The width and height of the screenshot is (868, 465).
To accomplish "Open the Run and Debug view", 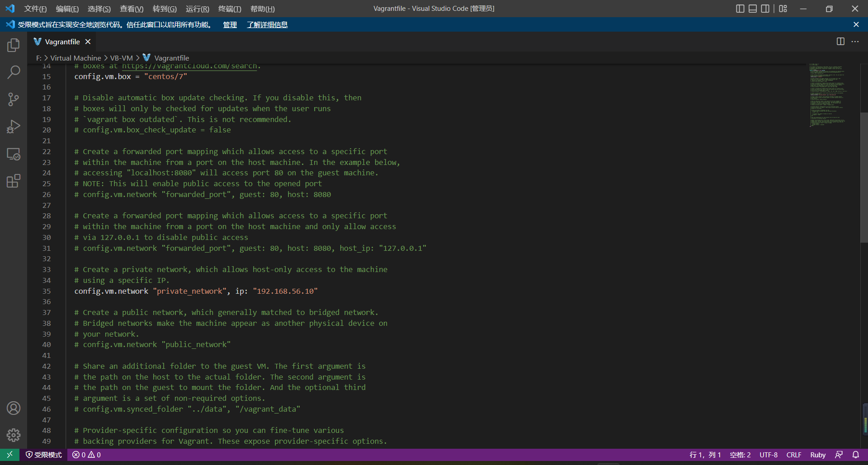I will pyautogui.click(x=14, y=127).
